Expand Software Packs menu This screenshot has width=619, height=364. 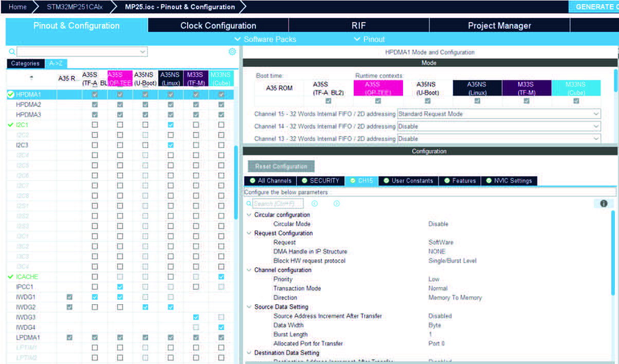pos(265,39)
